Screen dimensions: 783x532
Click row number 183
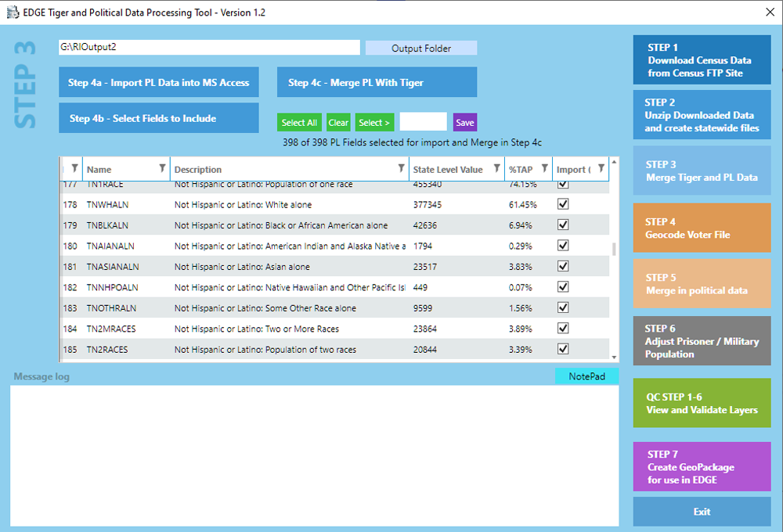pos(70,308)
